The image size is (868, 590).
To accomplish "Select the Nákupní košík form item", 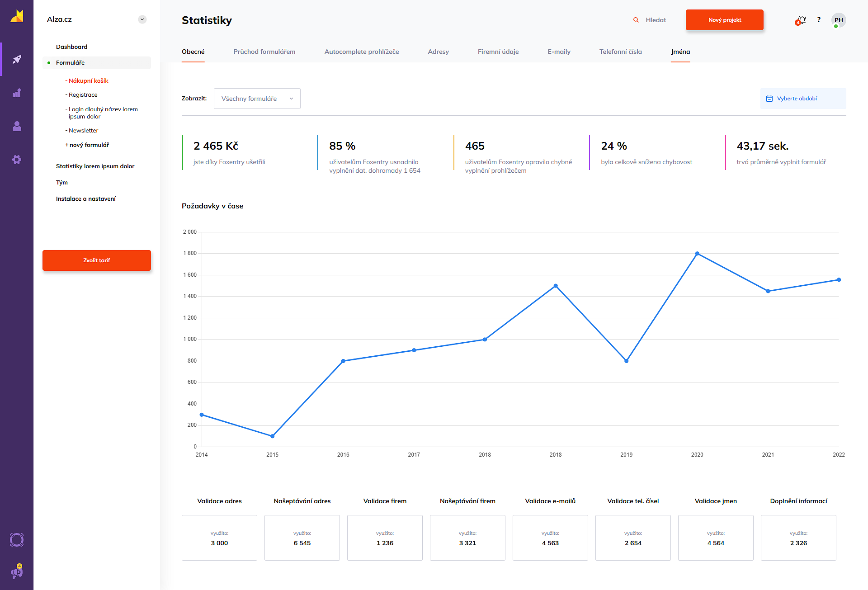I will [x=88, y=80].
